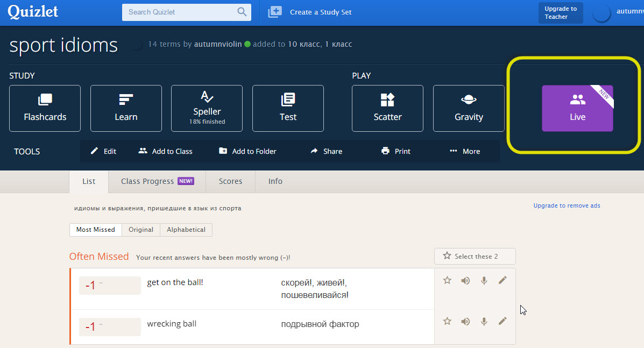The image size is (644, 348).
Task: Play audio for 'wrecking ball'
Action: click(465, 321)
